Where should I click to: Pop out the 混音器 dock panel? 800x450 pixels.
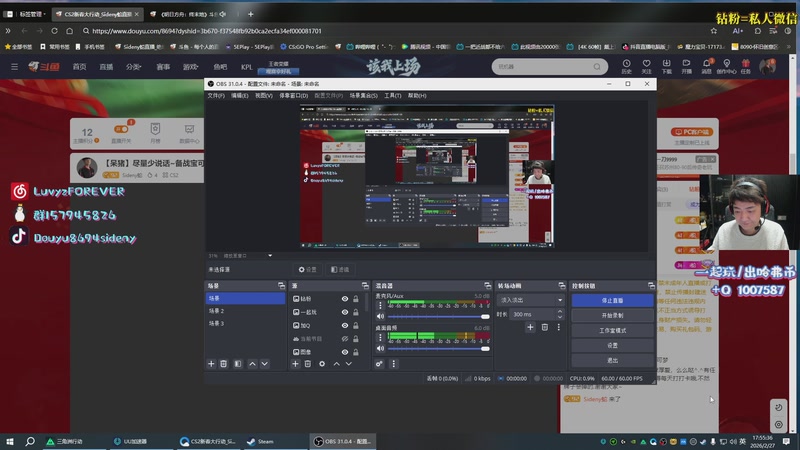pos(488,286)
